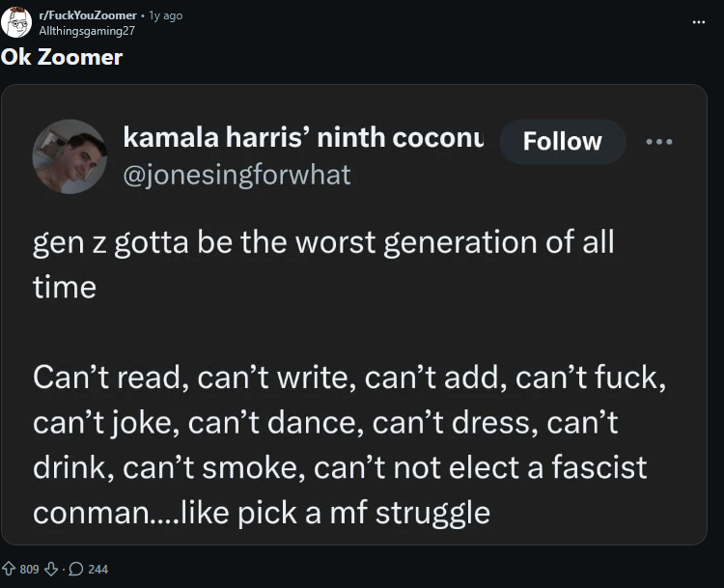Click the 244 comments count
724x588 pixels.
(x=97, y=570)
